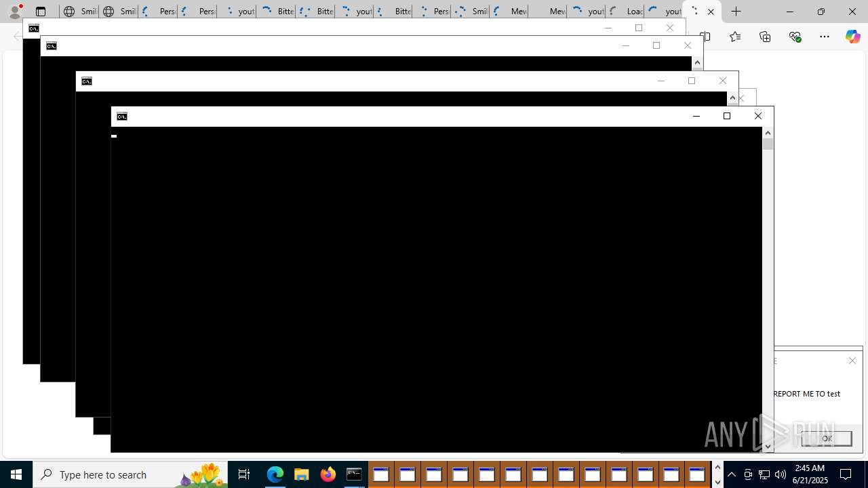Close the rearmost cmd window
This screenshot has width=868, height=488.
(670, 28)
